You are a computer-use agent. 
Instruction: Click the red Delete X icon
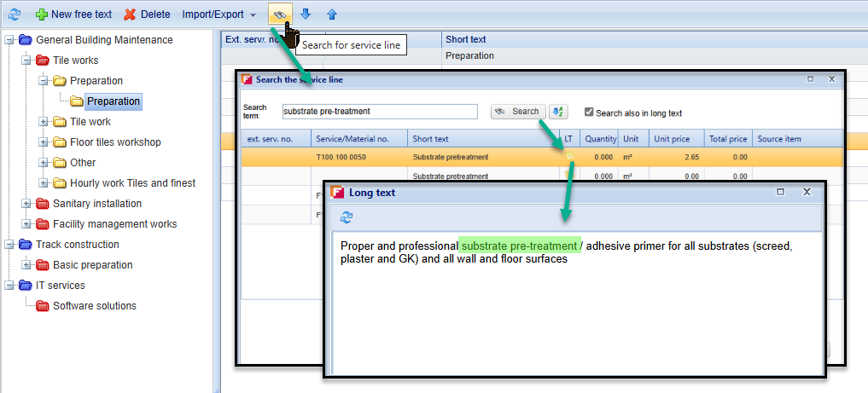(x=130, y=14)
